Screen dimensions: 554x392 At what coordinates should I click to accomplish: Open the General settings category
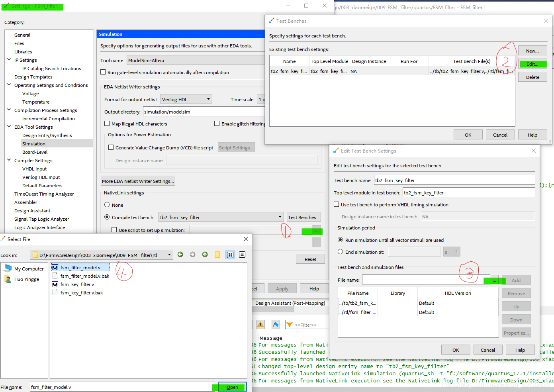22,35
